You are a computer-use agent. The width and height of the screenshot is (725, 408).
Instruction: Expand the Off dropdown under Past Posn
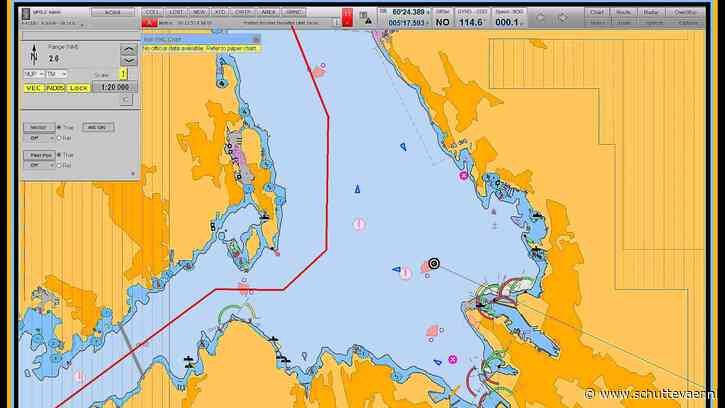coord(40,166)
